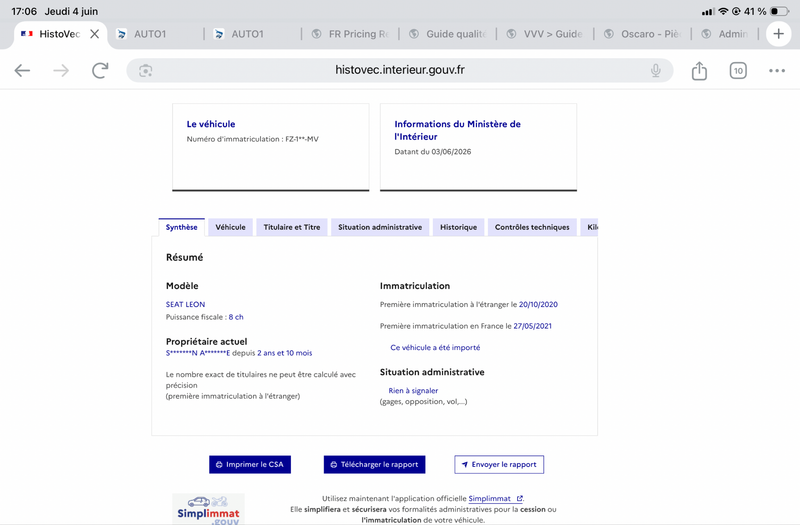The height and width of the screenshot is (525, 800).
Task: Open the Véhicule tab
Action: tap(230, 228)
